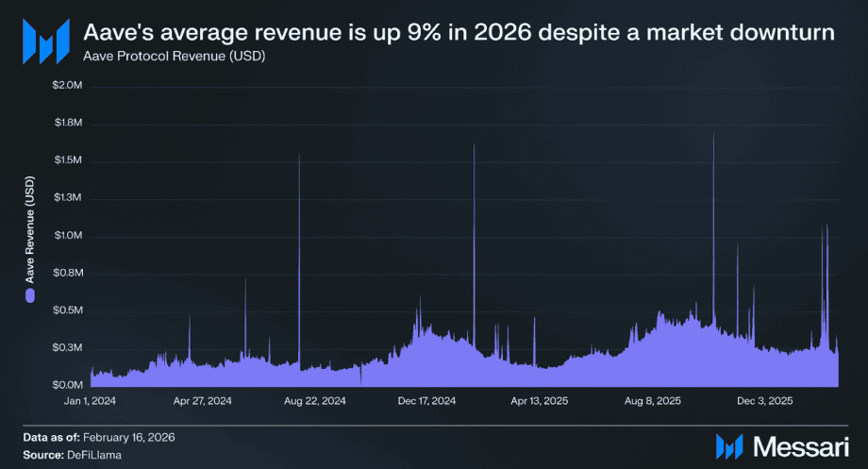Screen dimensions: 868x469
Task: Click the Aave Protocol Revenue (USD) subtitle
Action: coord(162,58)
